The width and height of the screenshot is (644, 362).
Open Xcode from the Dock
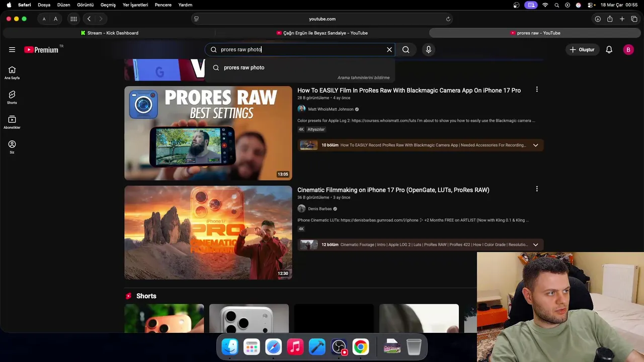click(x=317, y=347)
